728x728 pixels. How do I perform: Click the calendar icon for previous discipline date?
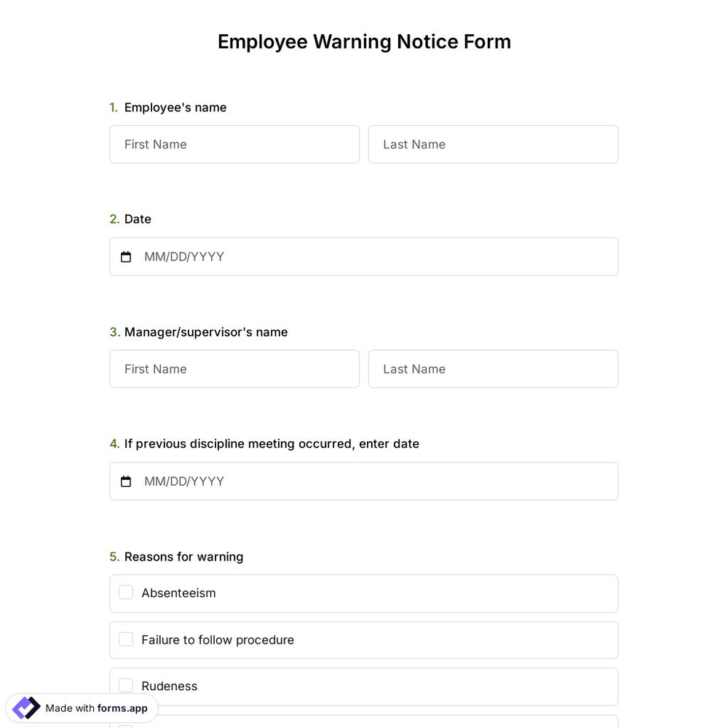(x=126, y=481)
